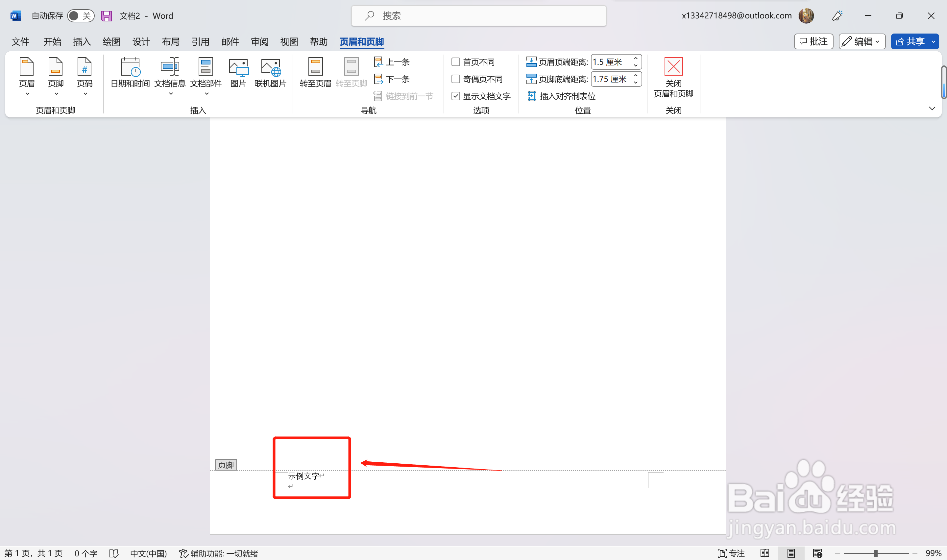947x560 pixels.
Task: Insert a 联机图片 online picture
Action: pos(271,73)
